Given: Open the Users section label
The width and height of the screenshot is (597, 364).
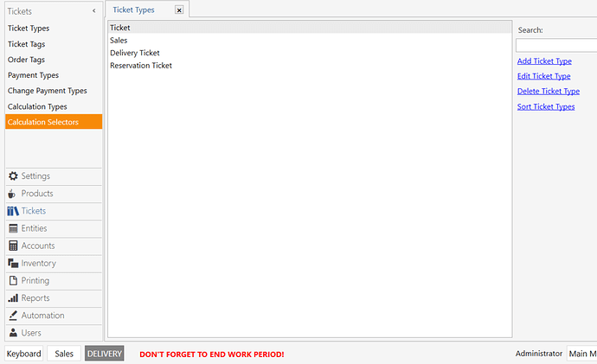Looking at the screenshot, I should (31, 333).
